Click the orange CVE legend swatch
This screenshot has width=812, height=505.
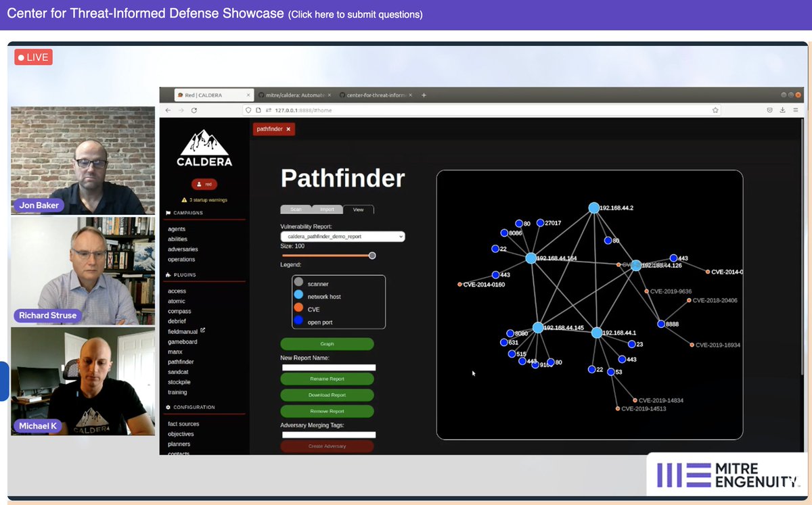click(298, 308)
